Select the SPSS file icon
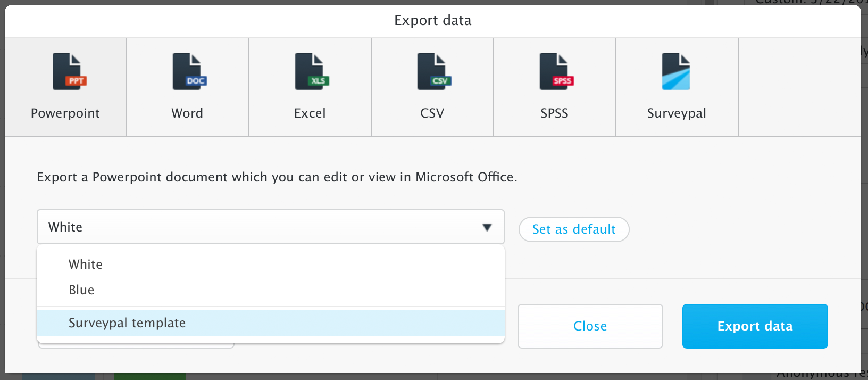Screen dimensions: 868x380 557,71
